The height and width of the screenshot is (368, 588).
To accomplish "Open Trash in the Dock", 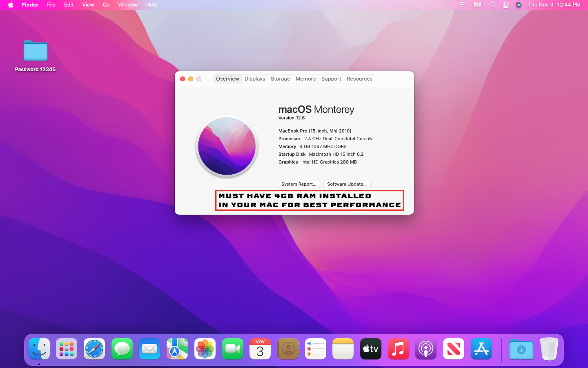I will (x=549, y=349).
